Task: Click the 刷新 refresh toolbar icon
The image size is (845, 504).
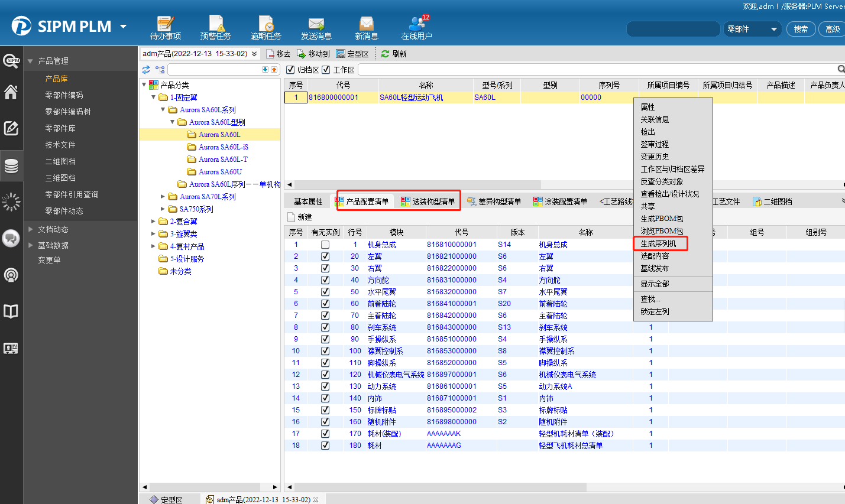Action: [x=386, y=54]
